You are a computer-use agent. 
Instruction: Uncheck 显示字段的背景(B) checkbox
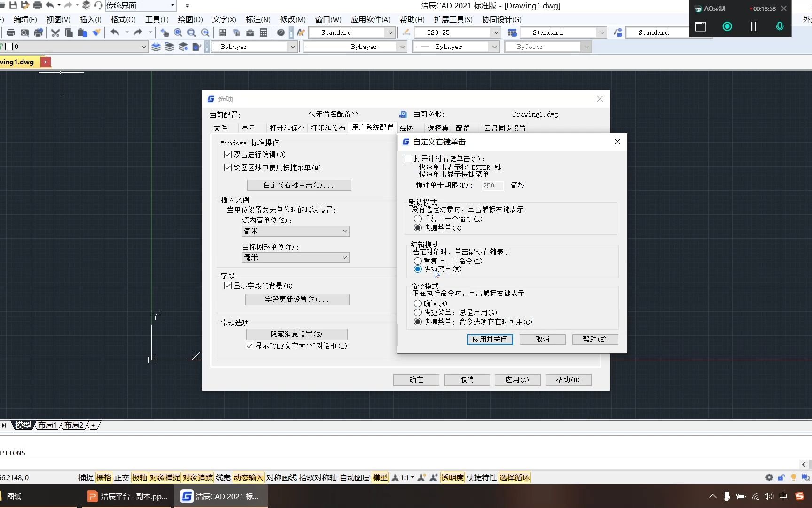click(x=228, y=286)
